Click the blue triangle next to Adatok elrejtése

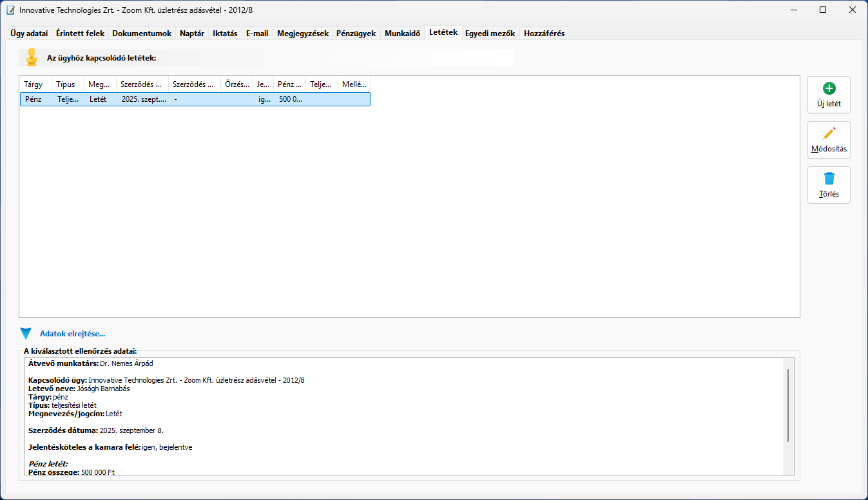coord(26,334)
